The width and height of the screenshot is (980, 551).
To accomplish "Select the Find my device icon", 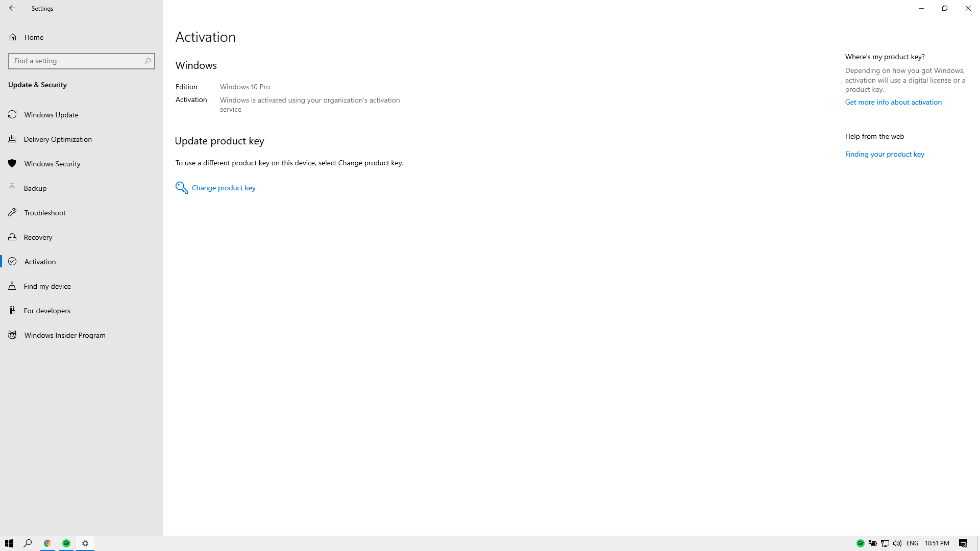I will [11, 286].
